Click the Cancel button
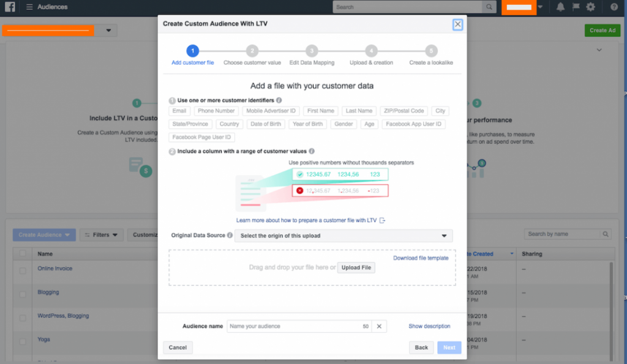Viewport: 627px width, 364px height. point(178,347)
